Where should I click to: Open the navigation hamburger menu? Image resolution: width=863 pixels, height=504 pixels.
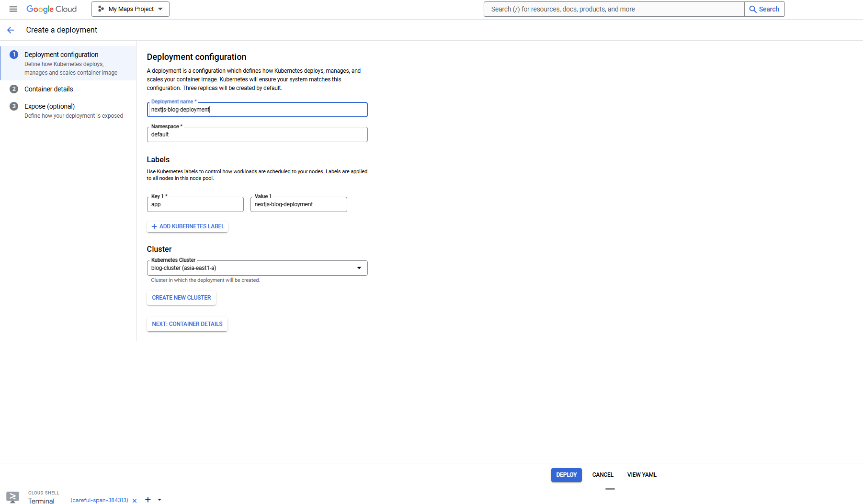point(13,9)
